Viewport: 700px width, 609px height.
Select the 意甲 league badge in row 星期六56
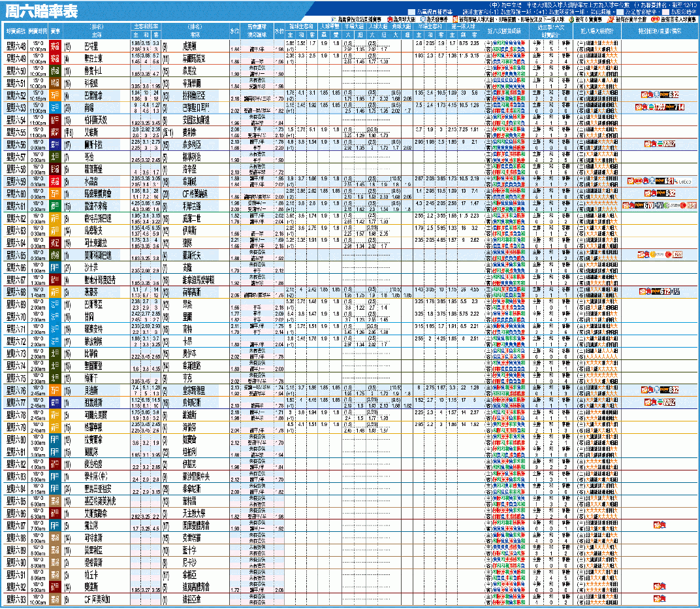(x=55, y=145)
